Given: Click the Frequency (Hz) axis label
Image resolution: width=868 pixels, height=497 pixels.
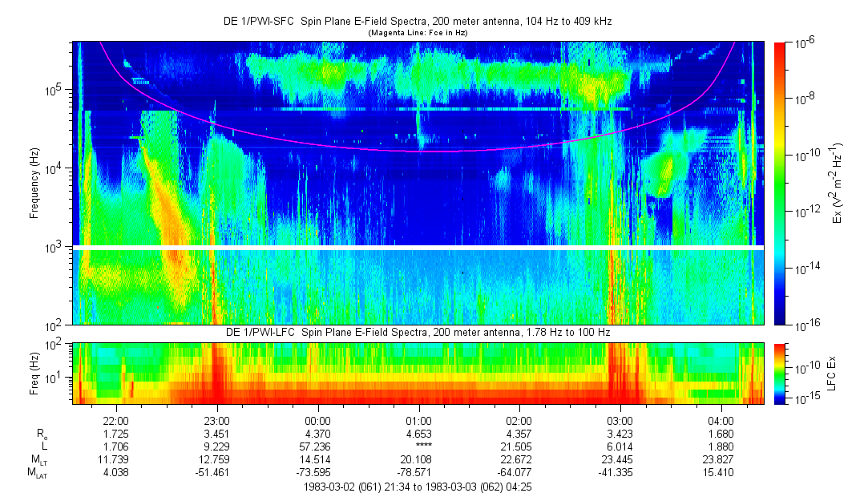Looking at the screenshot, I should (x=34, y=183).
